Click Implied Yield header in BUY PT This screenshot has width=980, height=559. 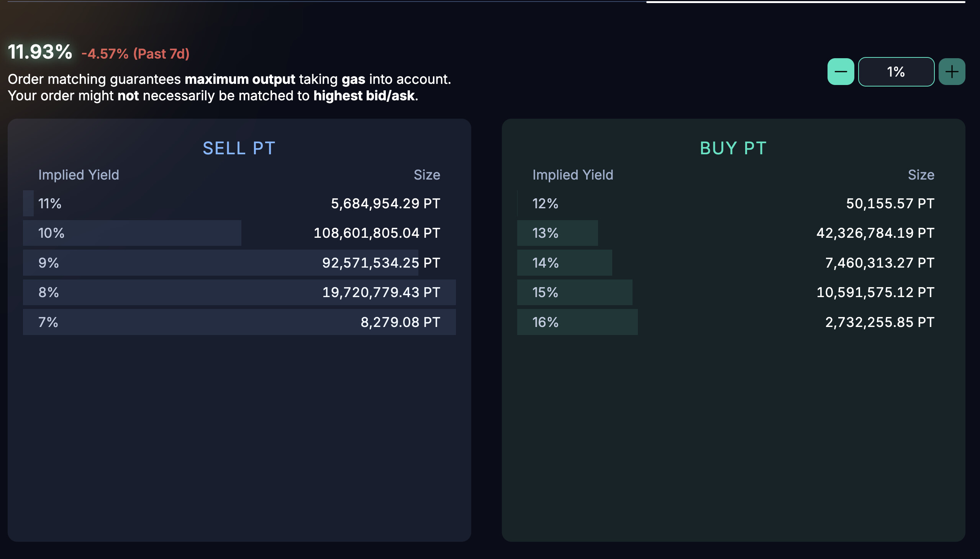tap(572, 175)
